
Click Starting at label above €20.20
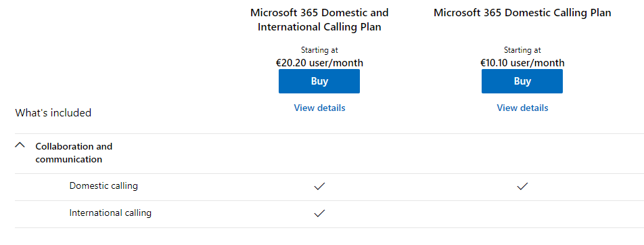click(x=319, y=50)
